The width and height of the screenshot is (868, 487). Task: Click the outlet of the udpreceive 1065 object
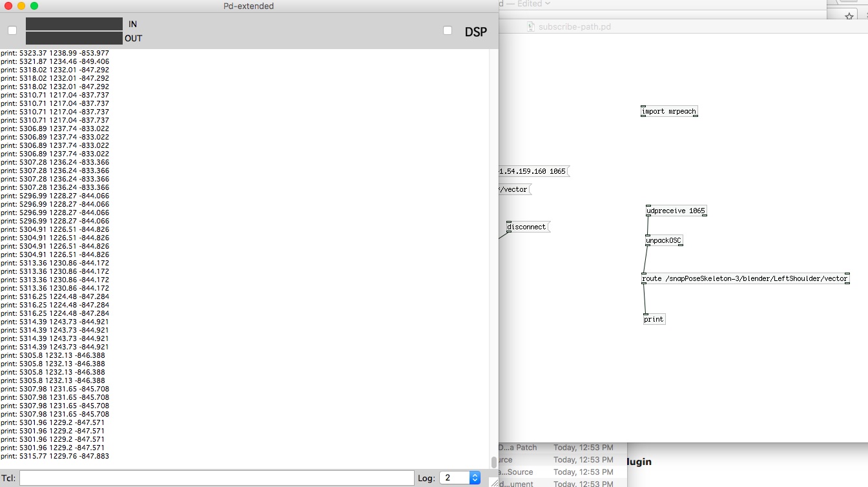[x=648, y=216]
